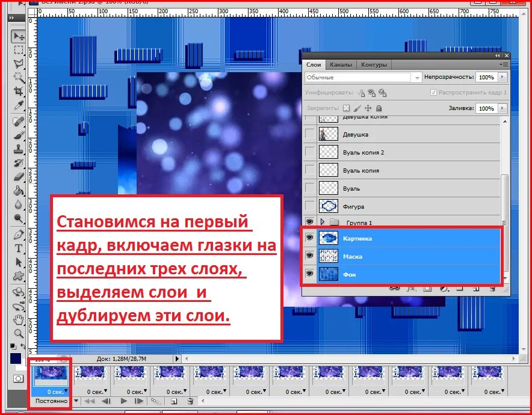Screen dimensions: 532x415
Task: Click the foreground color swatch
Action: click(x=16, y=358)
